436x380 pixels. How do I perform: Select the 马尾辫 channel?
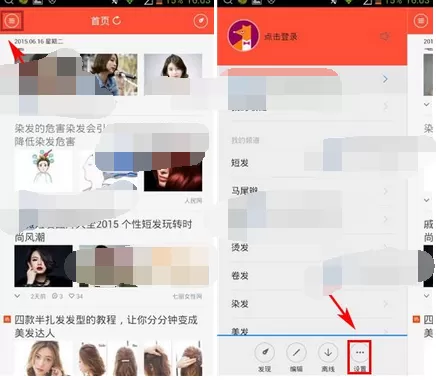coord(244,191)
